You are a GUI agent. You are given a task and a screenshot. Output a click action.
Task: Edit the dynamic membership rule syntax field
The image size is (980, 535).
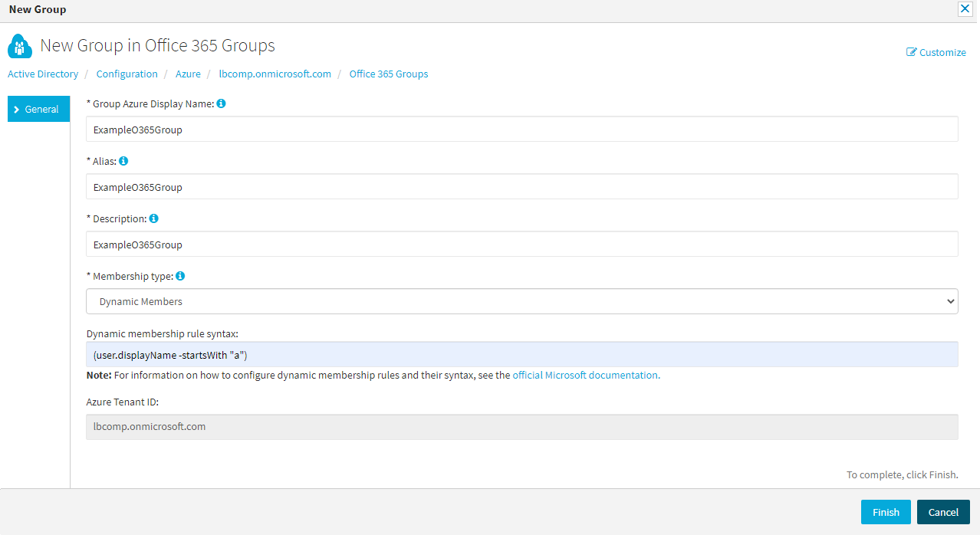[x=522, y=354]
